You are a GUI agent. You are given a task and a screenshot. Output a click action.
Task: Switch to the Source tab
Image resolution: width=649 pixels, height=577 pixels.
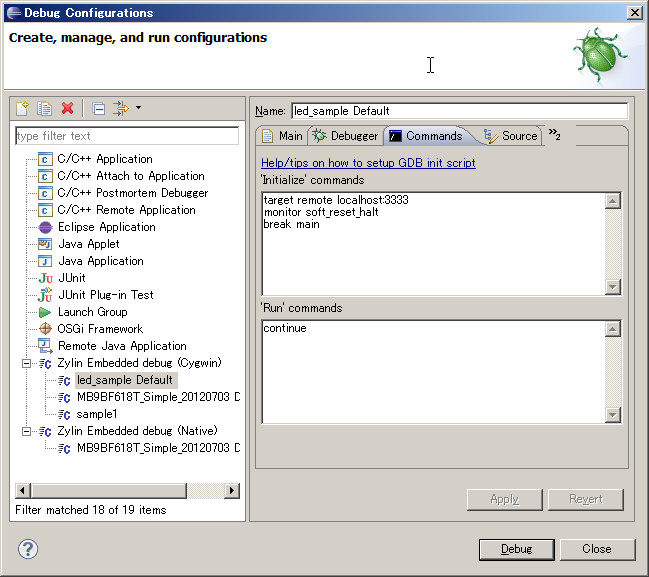[511, 136]
